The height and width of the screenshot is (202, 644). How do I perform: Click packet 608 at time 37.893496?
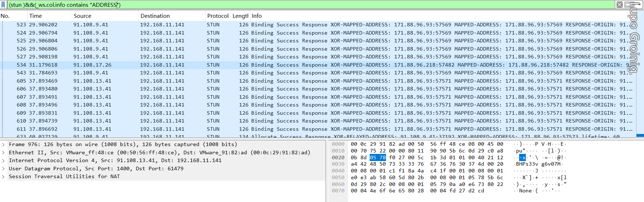click(x=318, y=105)
